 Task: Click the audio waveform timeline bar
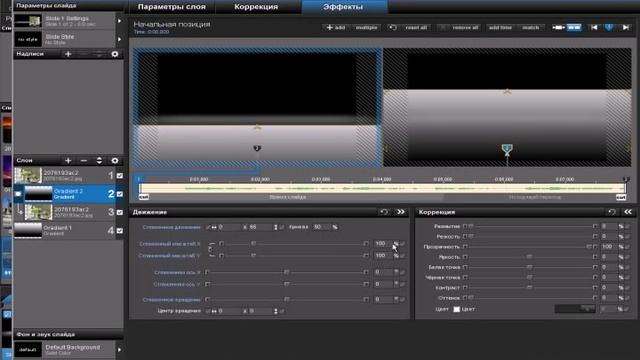382,189
